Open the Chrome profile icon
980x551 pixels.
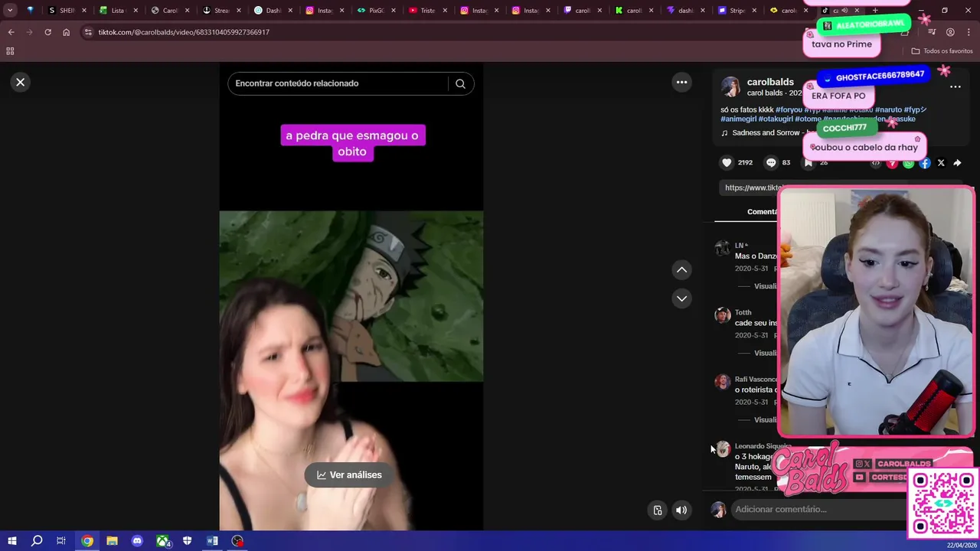point(950,32)
